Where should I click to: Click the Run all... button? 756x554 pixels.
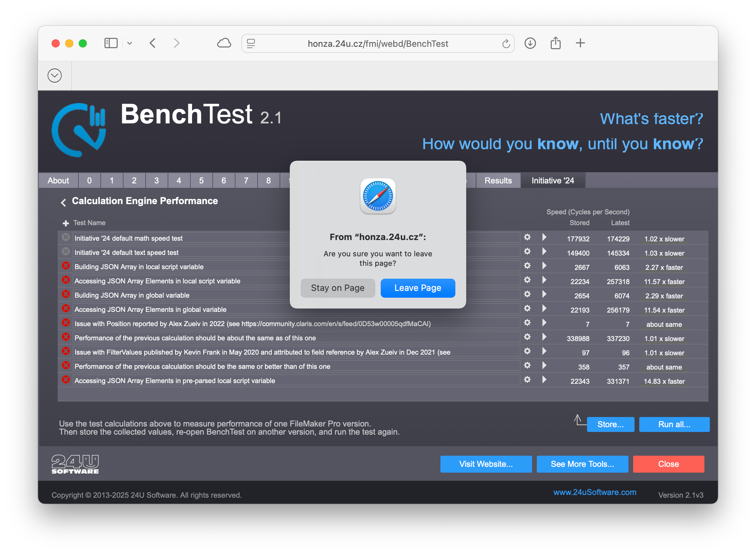[674, 424]
